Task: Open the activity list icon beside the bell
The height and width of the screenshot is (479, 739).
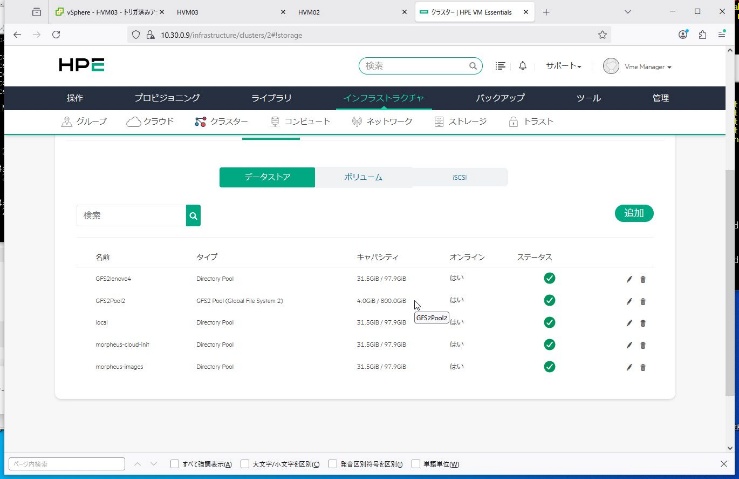Action: click(501, 66)
